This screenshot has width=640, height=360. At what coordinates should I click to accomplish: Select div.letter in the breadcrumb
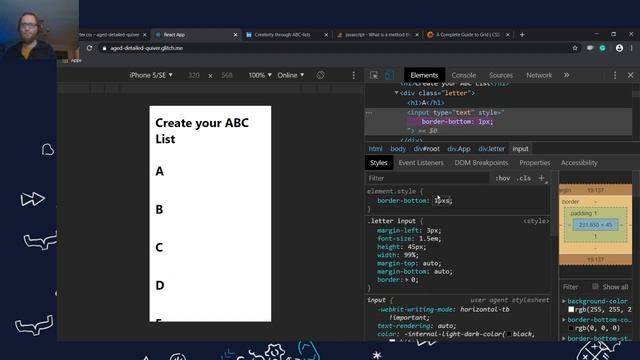pyautogui.click(x=491, y=149)
